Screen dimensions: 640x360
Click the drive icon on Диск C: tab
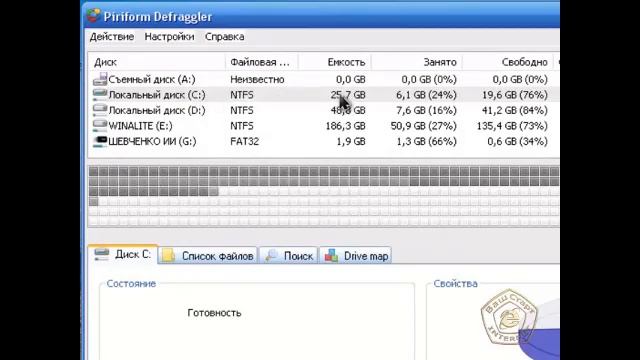coord(102,254)
